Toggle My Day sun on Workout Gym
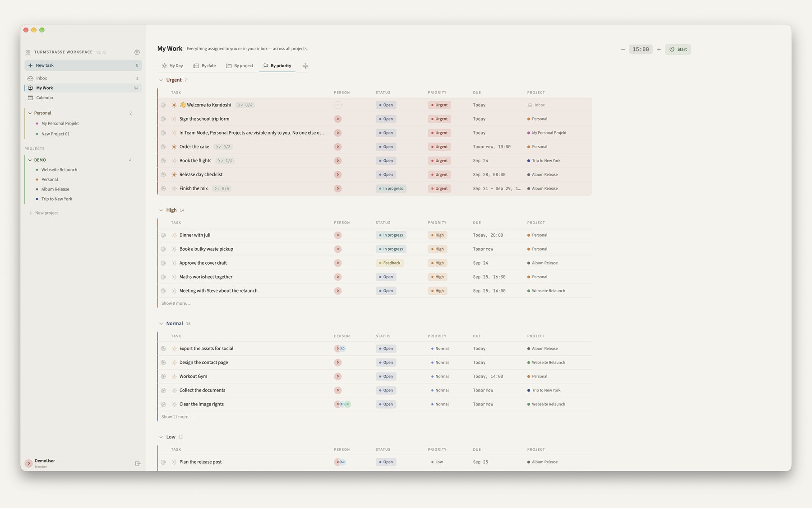 click(x=174, y=377)
